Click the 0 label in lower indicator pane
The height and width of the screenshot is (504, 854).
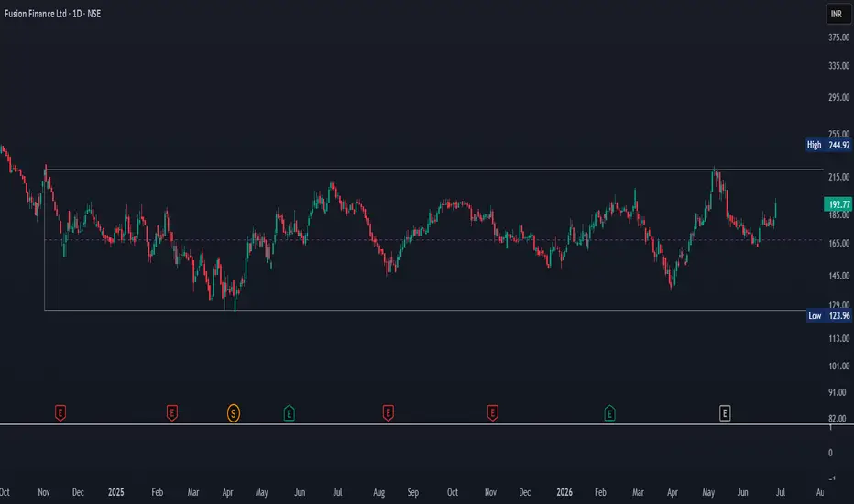point(830,453)
